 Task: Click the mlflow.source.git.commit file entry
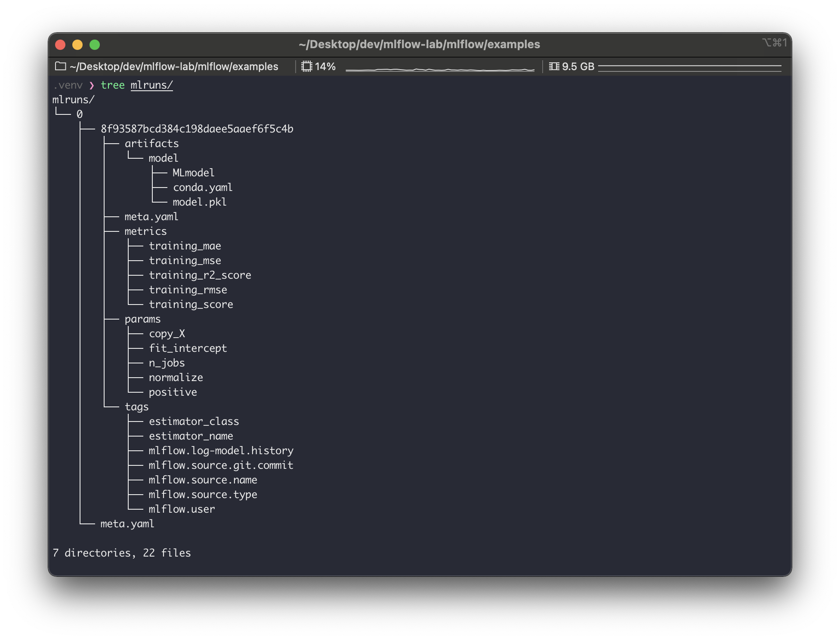pyautogui.click(x=221, y=465)
